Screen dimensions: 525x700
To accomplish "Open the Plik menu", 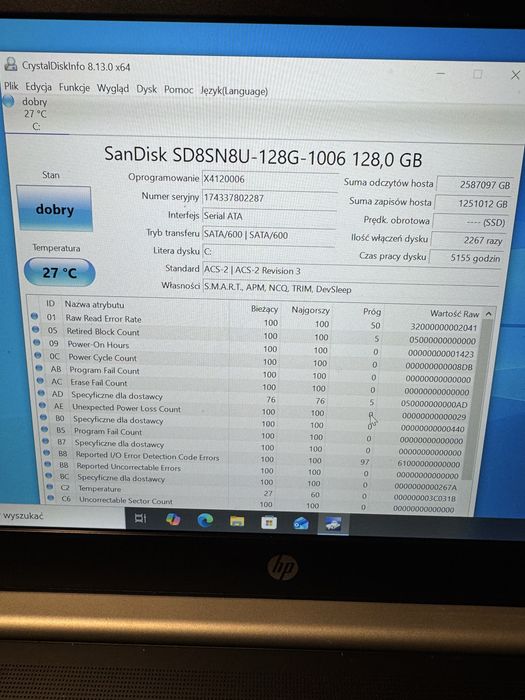I will 11,86.
